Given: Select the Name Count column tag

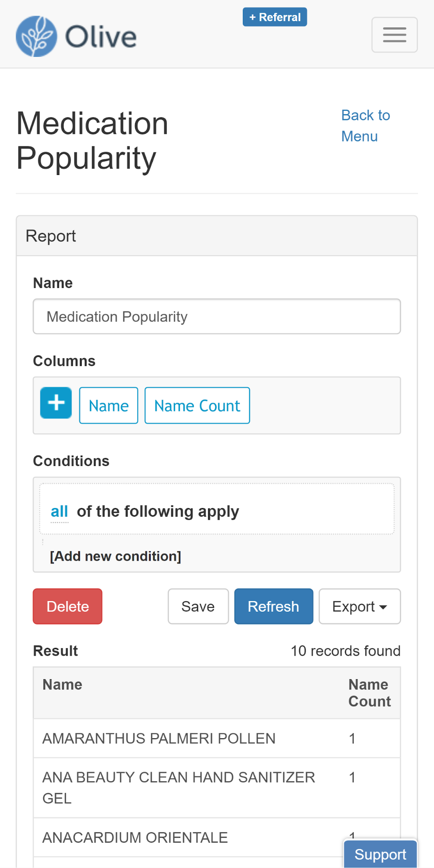Looking at the screenshot, I should point(197,406).
